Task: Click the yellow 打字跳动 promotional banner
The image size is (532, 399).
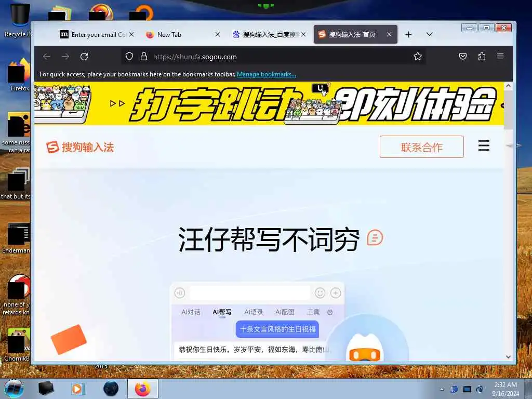Action: tap(269, 103)
